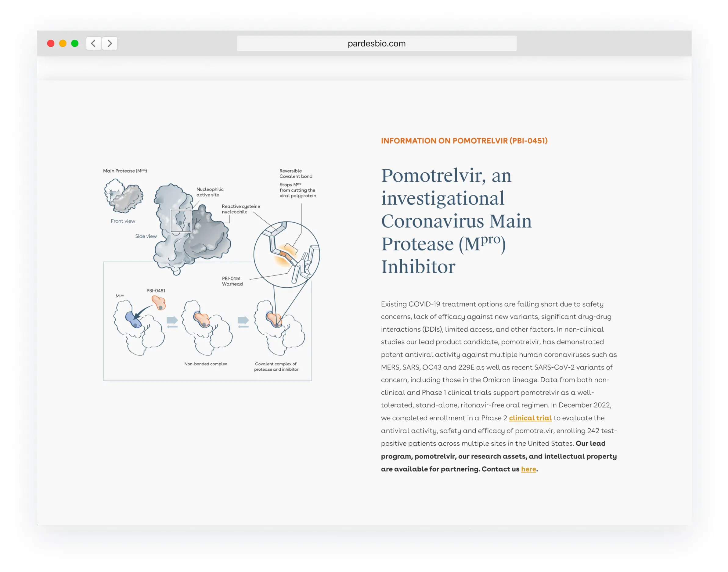Click the orange PBI-0451 molecule icon
The image size is (728, 572).
point(159,302)
